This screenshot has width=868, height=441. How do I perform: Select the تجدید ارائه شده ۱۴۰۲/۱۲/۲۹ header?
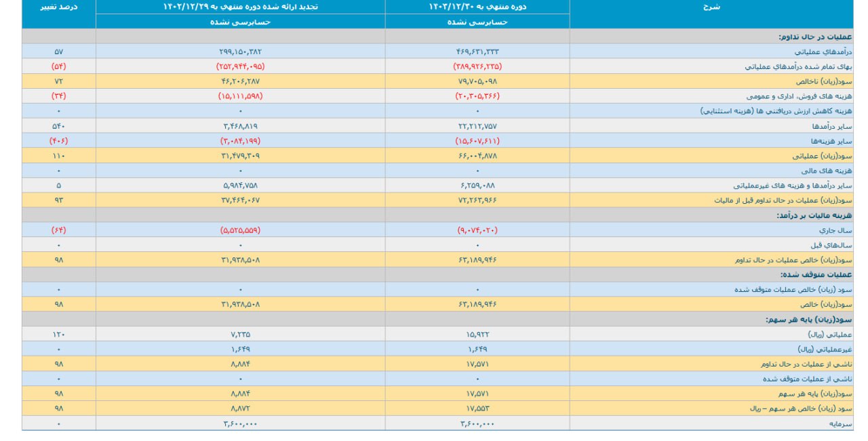click(x=240, y=7)
